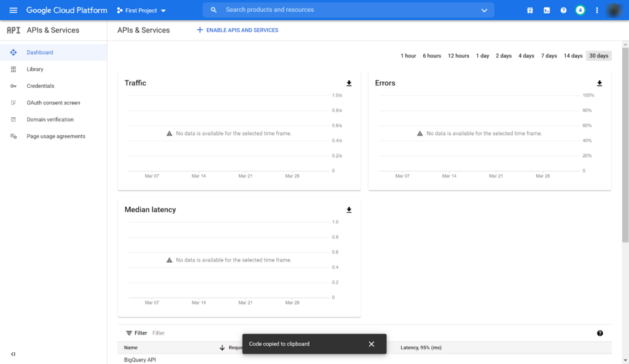Open the BigQuery API row
The image size is (629, 364).
(x=364, y=360)
